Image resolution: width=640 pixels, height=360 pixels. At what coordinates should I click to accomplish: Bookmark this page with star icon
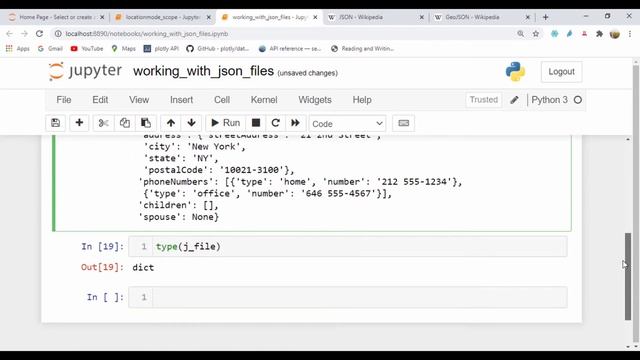click(536, 34)
